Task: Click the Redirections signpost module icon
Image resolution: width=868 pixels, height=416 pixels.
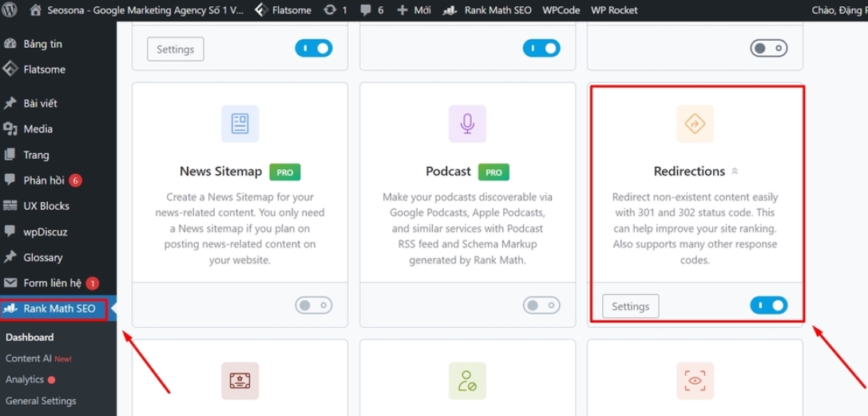Action: [x=695, y=123]
